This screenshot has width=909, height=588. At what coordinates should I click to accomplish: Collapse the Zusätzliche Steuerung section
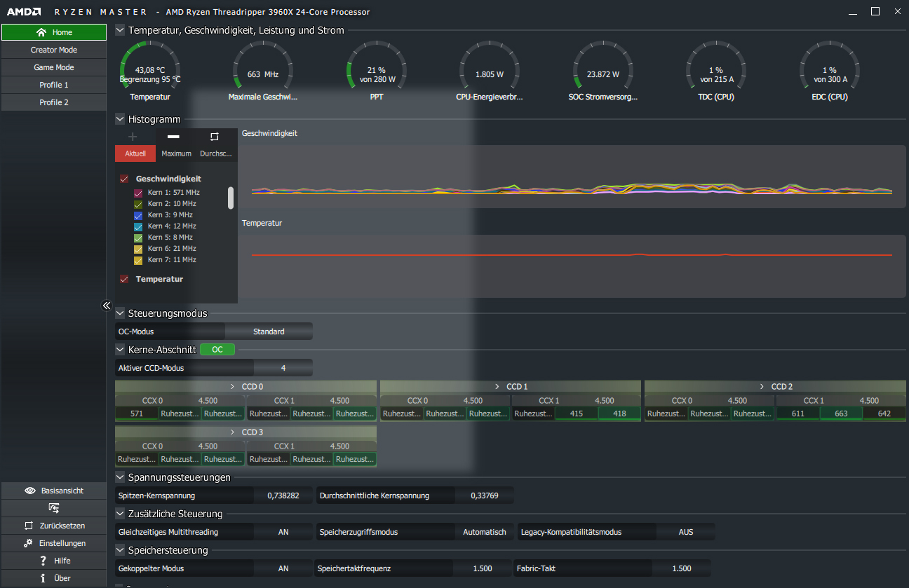click(x=120, y=514)
